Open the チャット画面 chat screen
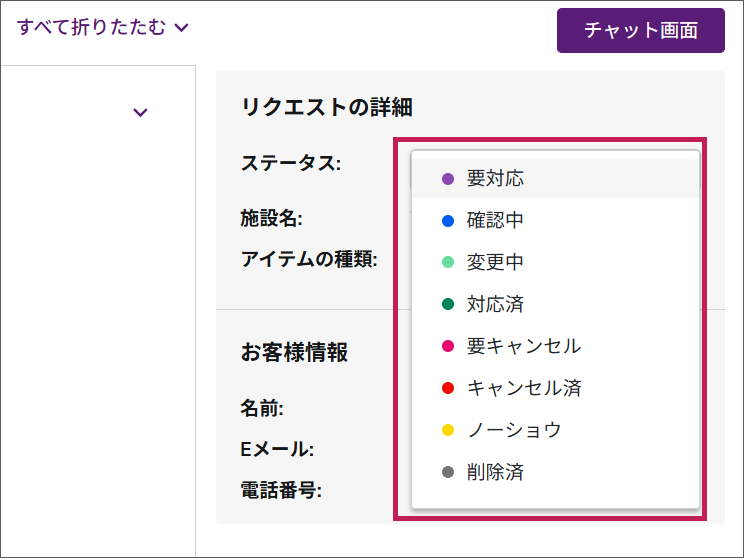748x560 pixels. (640, 30)
